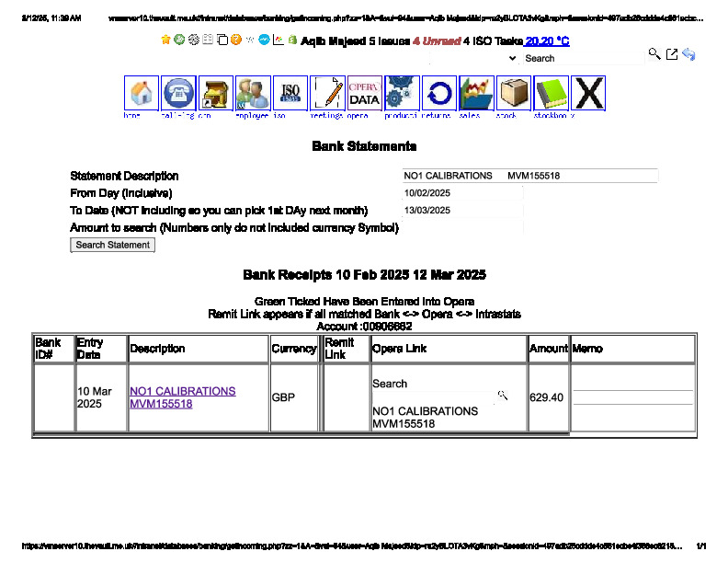
Task: Open the Opera DATA icon
Action: pyautogui.click(x=364, y=94)
